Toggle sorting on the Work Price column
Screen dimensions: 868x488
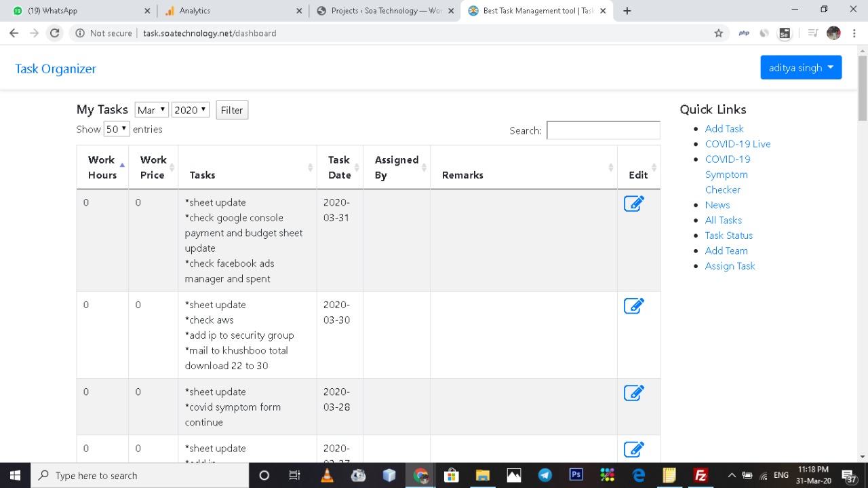[x=153, y=167]
